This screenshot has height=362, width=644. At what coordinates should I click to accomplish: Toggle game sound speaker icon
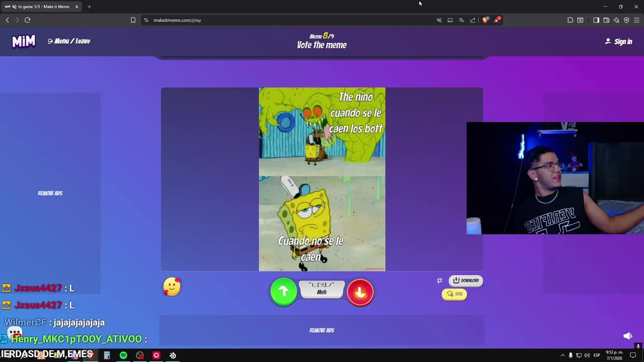click(627, 336)
